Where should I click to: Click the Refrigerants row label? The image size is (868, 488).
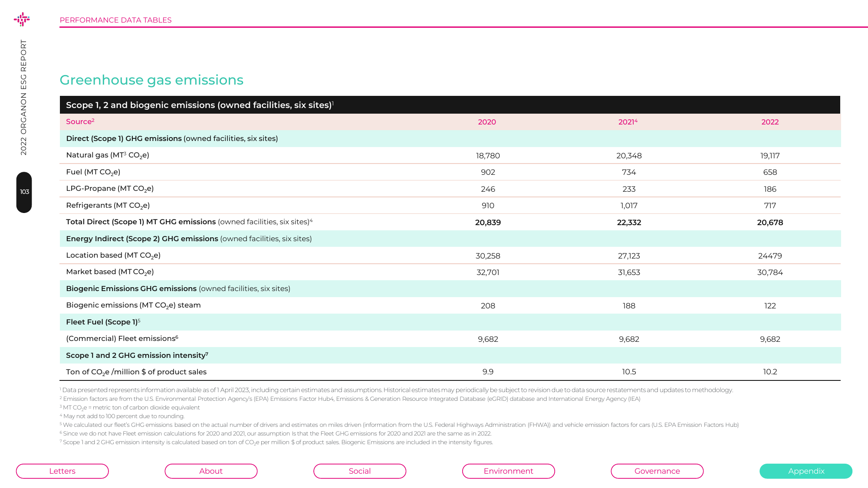click(x=108, y=206)
